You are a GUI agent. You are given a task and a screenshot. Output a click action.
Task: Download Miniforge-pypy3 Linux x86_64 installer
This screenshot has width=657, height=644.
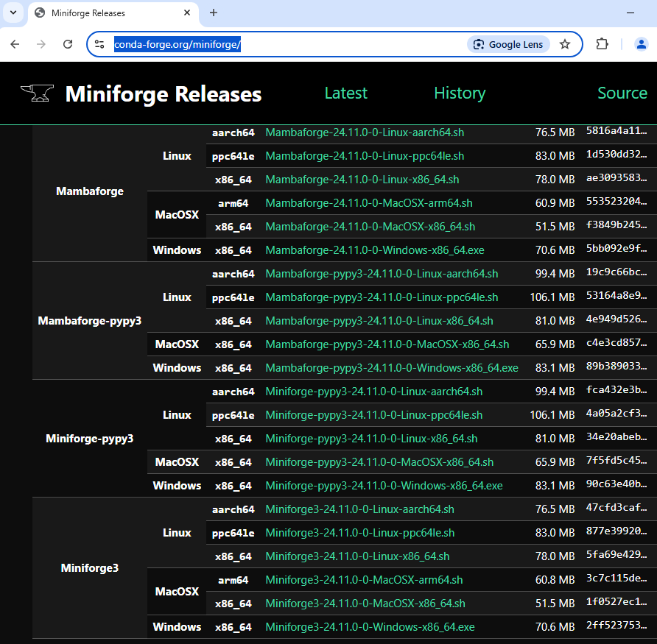coord(371,439)
